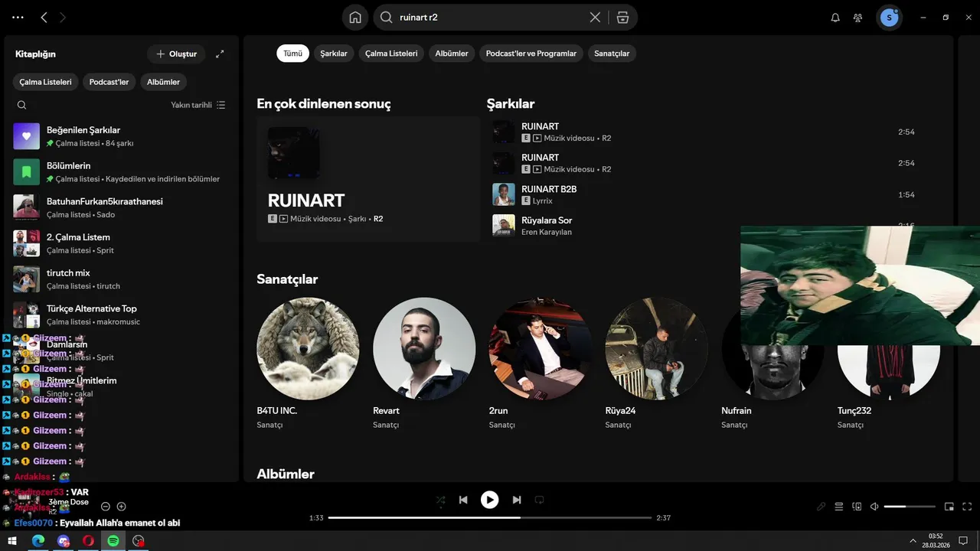This screenshot has width=980, height=551.
Task: Toggle shuffle playback
Action: point(440,500)
